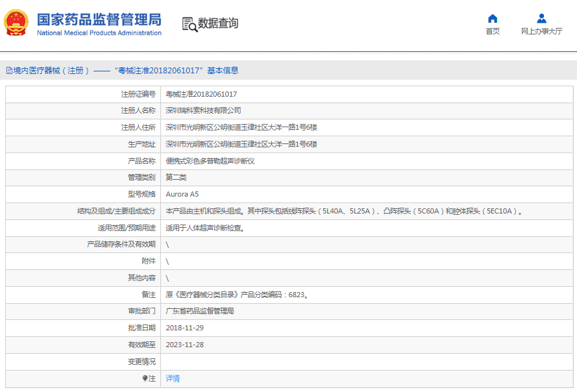Click the bulb icon beside 注
The image size is (577, 392).
[x=145, y=378]
